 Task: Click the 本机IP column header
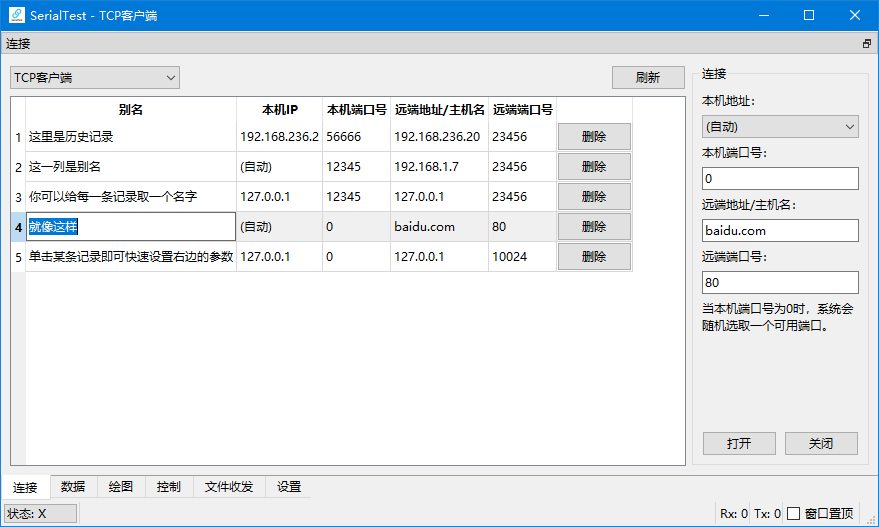point(279,109)
